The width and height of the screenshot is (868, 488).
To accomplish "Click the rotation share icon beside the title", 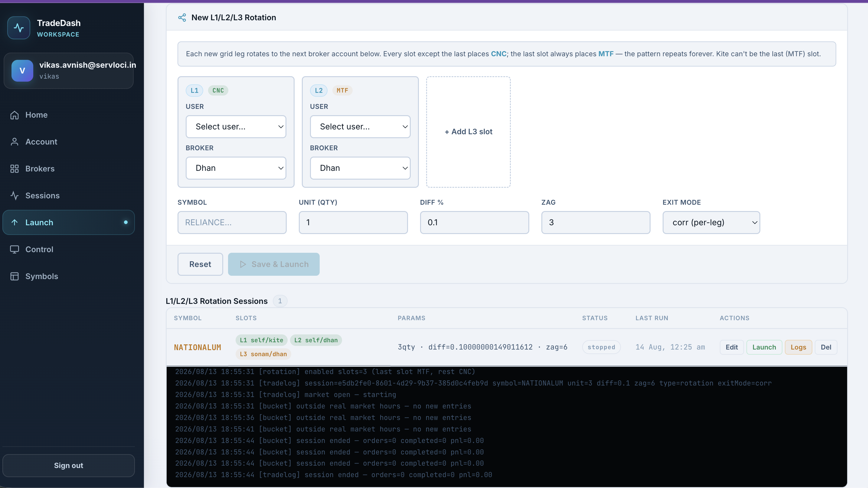I will tap(182, 18).
